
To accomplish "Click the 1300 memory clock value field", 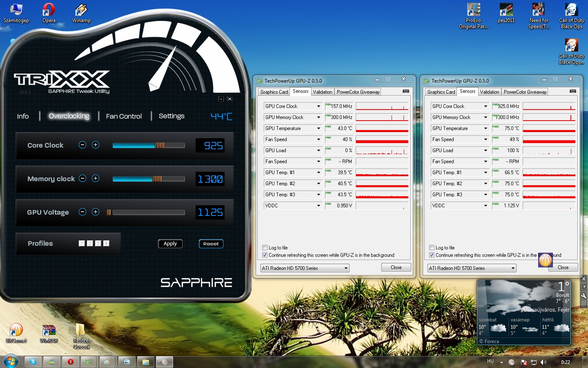I will [210, 179].
